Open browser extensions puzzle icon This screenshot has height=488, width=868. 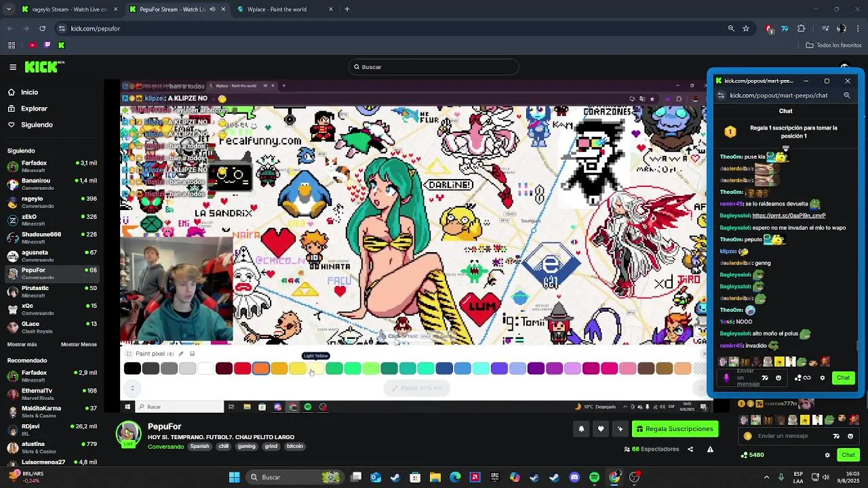[x=802, y=28]
